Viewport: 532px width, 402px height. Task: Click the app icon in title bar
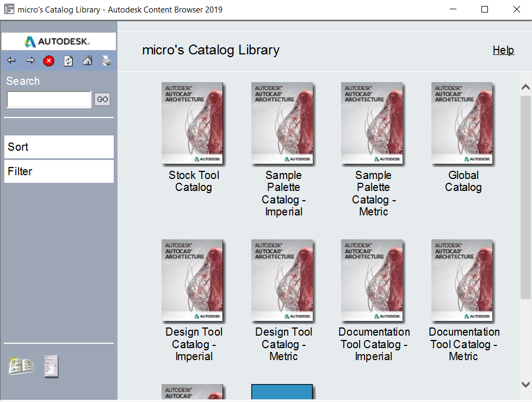tap(9, 9)
